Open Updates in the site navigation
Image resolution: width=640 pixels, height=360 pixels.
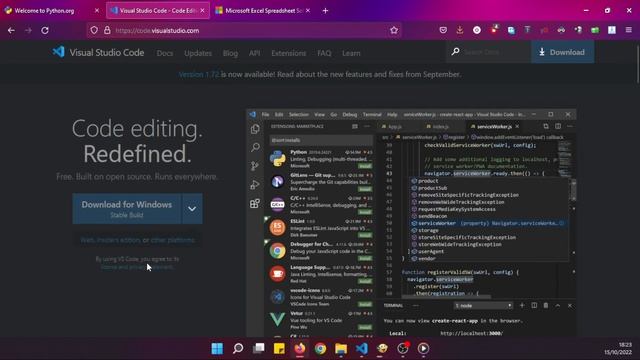(198, 53)
